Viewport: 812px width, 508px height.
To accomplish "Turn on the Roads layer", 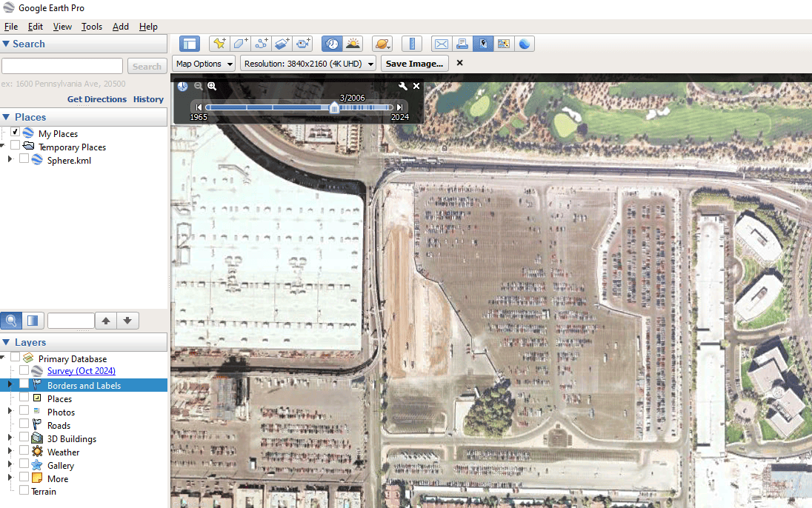I will [x=24, y=424].
